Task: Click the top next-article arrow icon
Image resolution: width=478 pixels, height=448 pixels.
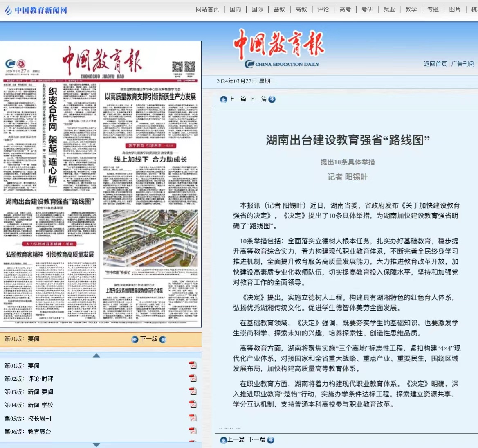Action: click(x=272, y=99)
